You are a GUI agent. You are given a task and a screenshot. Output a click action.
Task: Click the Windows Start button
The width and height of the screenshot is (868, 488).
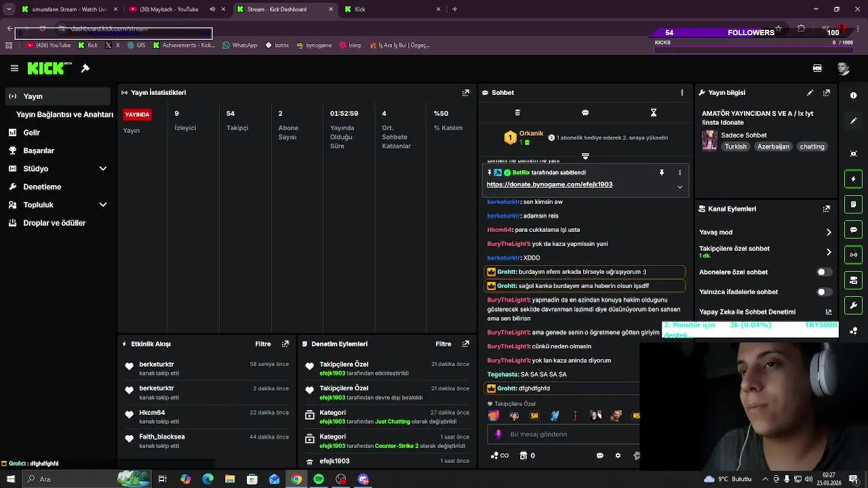point(9,479)
